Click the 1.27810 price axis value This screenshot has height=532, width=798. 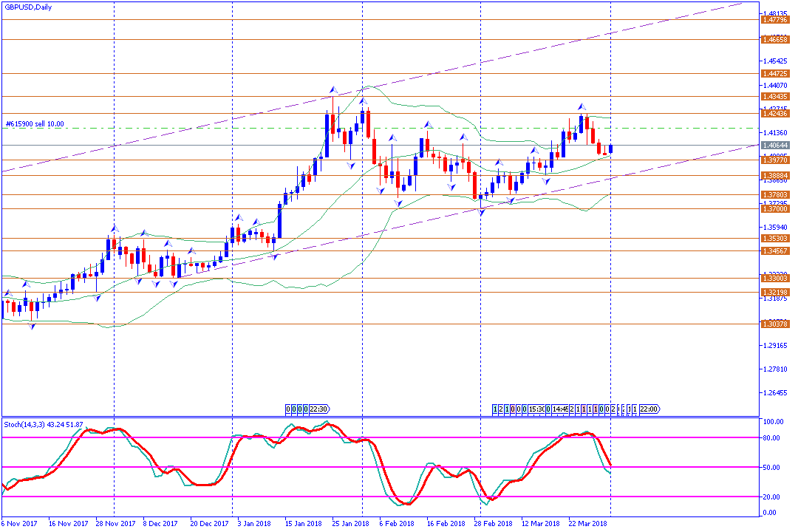[775, 369]
